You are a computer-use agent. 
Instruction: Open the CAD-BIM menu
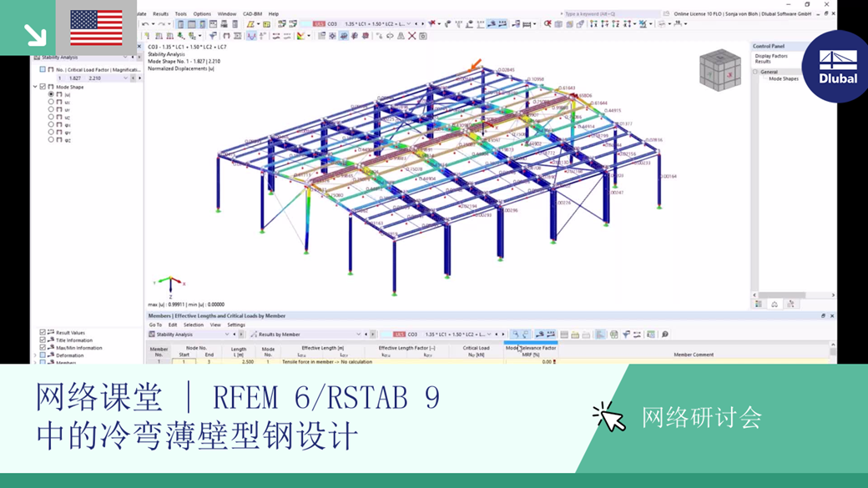252,14
